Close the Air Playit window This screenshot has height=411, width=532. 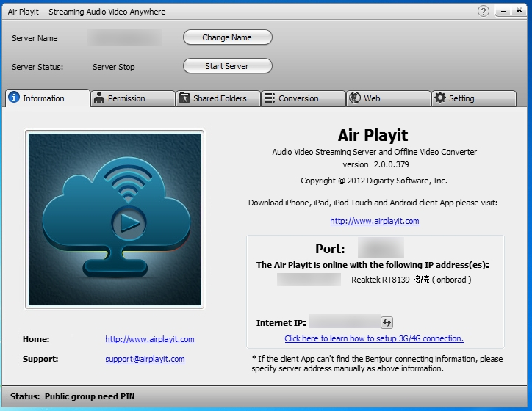coord(519,11)
